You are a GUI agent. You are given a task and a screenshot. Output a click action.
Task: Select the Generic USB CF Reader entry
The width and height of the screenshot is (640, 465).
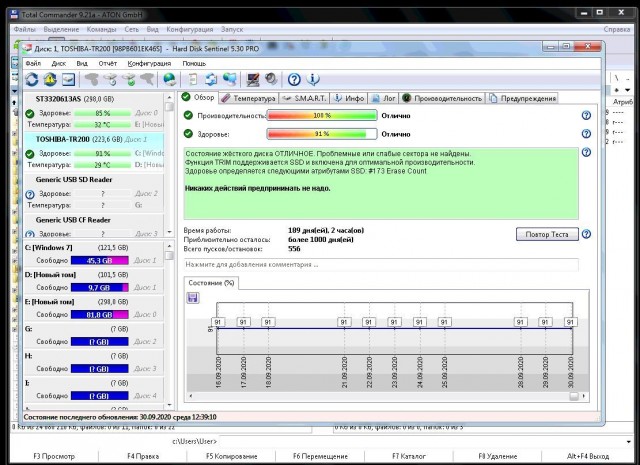tap(94, 225)
